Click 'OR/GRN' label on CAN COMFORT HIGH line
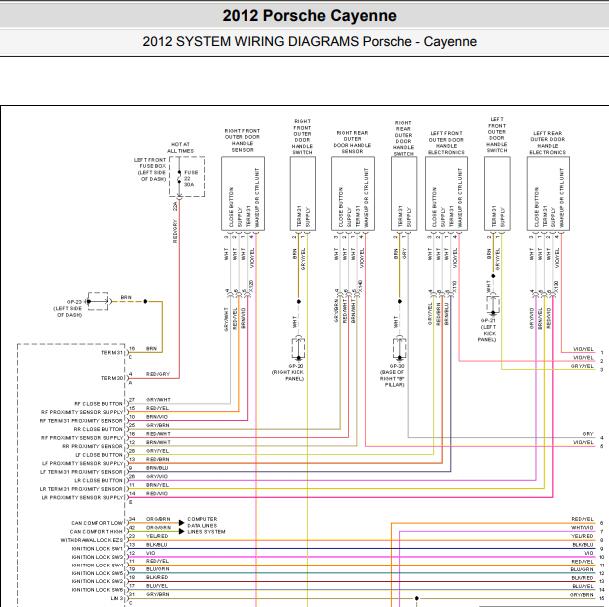Viewport: 609px width, 607px height. point(158,527)
